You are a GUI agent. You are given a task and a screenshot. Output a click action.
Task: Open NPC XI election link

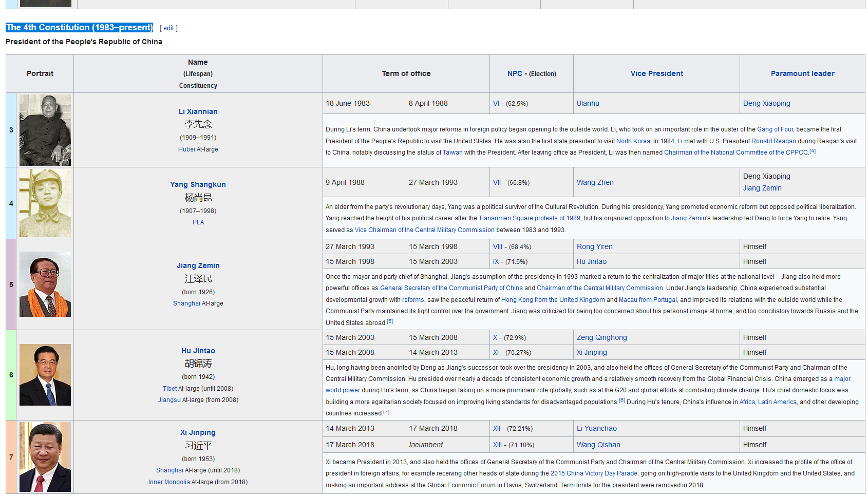tap(496, 352)
